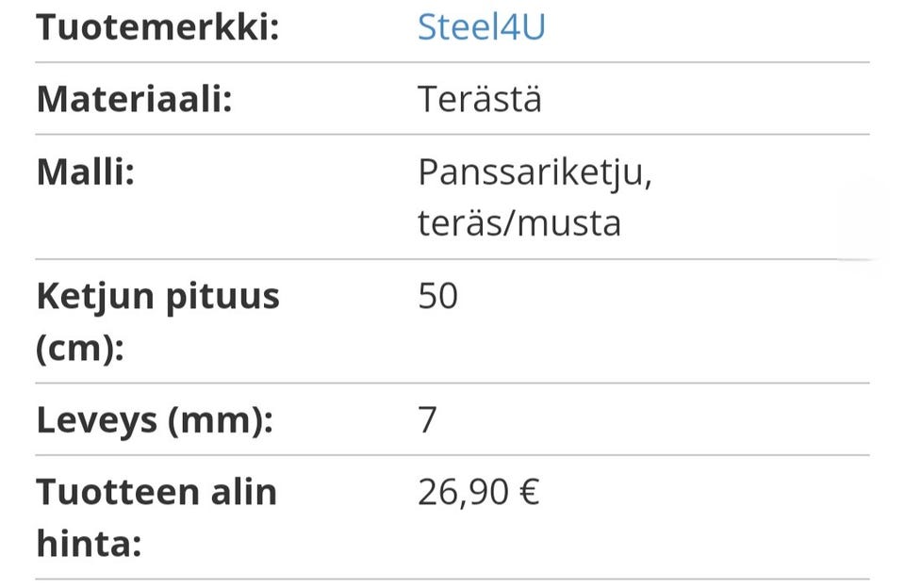
Task: Click the Tuotemerkki label
Action: click(x=158, y=27)
